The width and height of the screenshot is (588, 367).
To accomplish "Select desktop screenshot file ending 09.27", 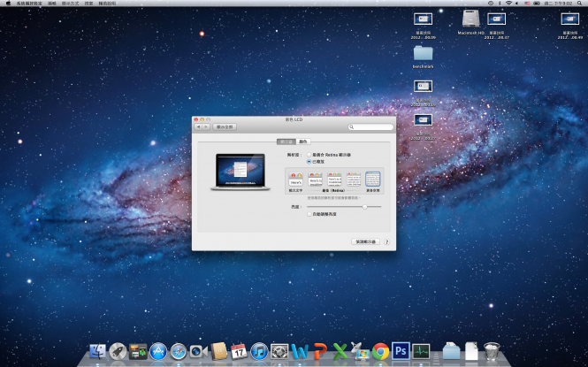I will point(423,120).
